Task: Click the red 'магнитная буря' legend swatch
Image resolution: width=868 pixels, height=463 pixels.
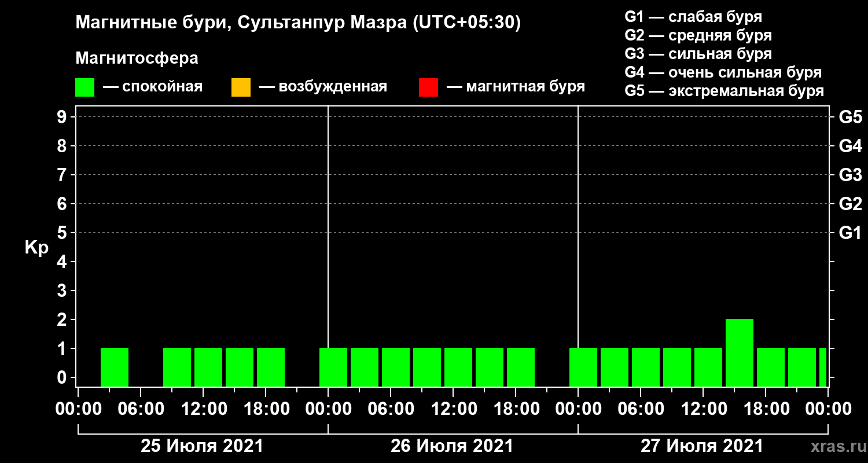Action: (428, 87)
